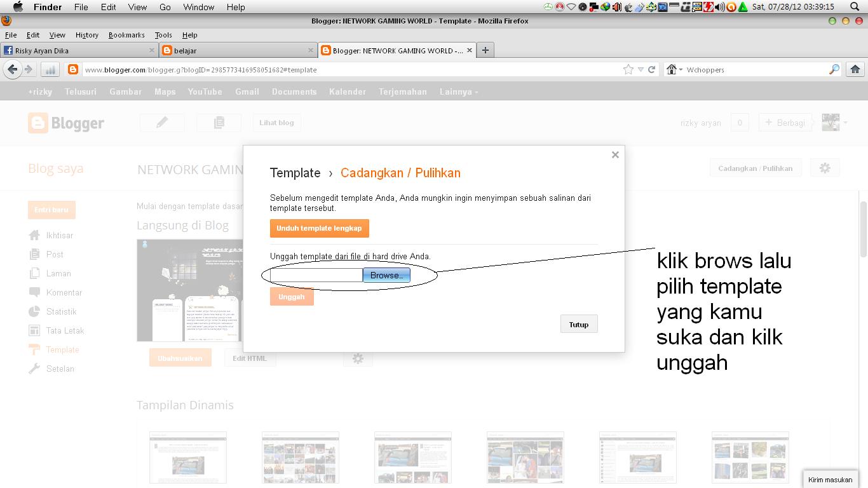The height and width of the screenshot is (488, 868).
Task: Click the Firefox back arrow button
Action: (13, 69)
